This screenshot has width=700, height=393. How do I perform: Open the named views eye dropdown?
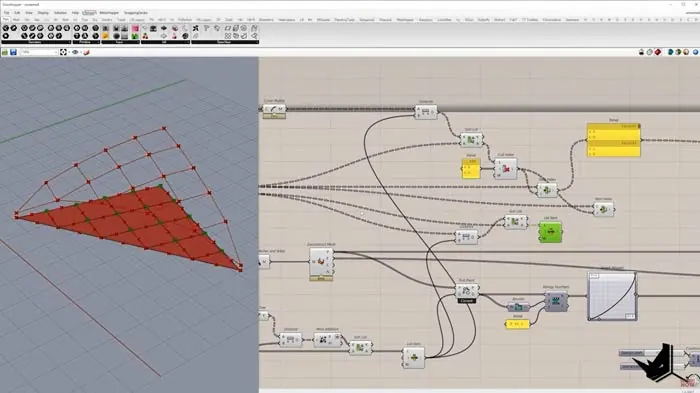(x=76, y=52)
